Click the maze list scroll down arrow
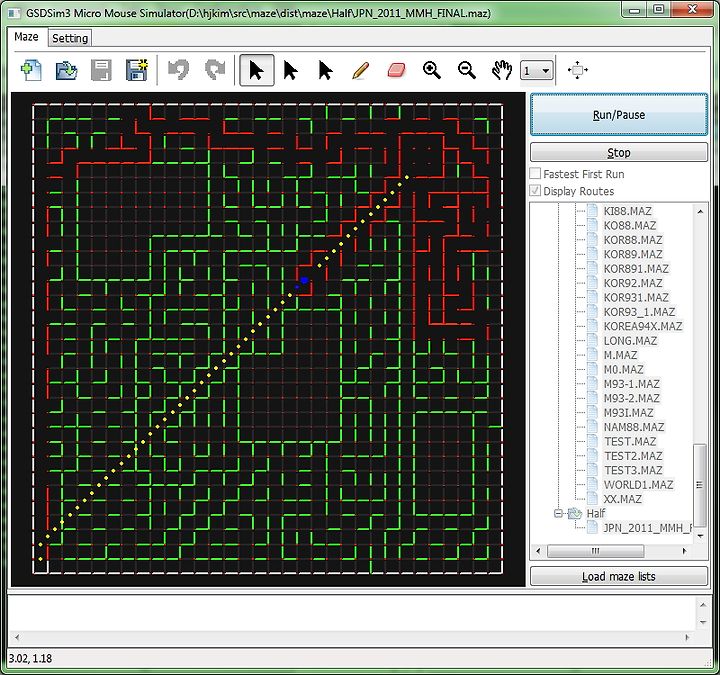Image resolution: width=720 pixels, height=675 pixels. (700, 535)
